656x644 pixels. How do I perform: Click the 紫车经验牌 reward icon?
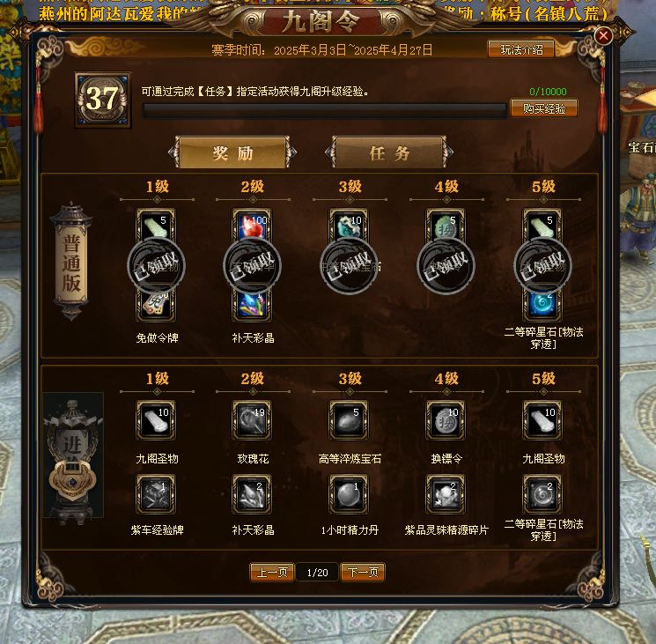coord(156,494)
